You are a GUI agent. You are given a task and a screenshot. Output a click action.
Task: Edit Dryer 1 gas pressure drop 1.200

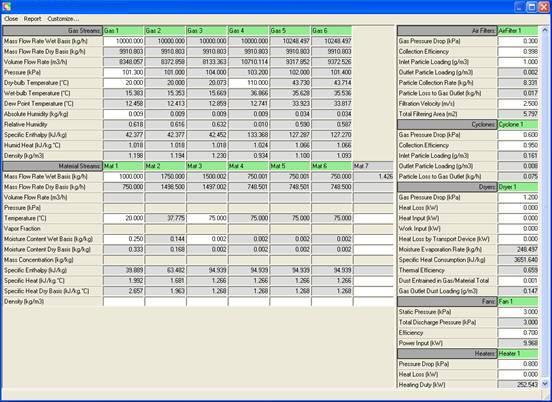click(518, 197)
